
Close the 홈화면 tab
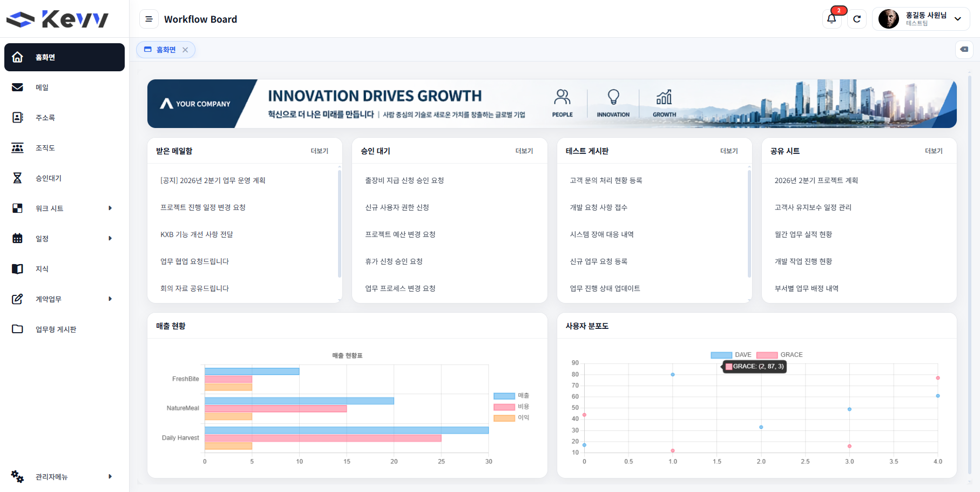(x=185, y=50)
